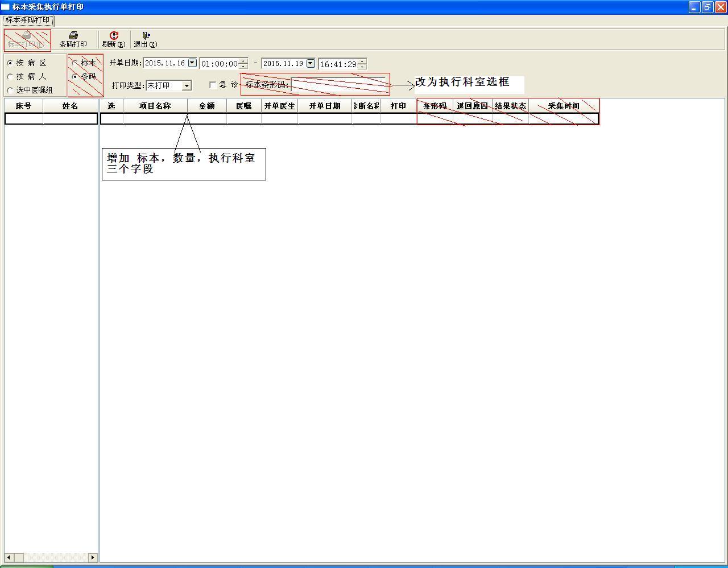Sort by the 项目名称 column header

[155, 106]
